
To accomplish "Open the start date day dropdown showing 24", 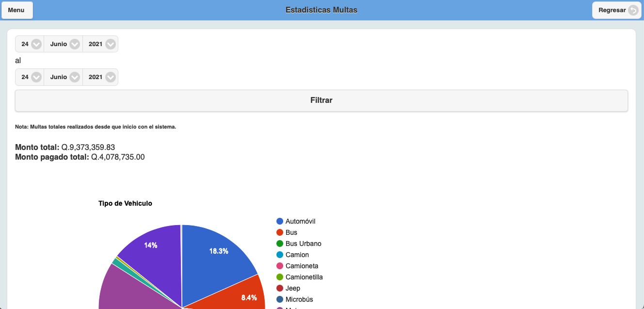I will coord(30,44).
